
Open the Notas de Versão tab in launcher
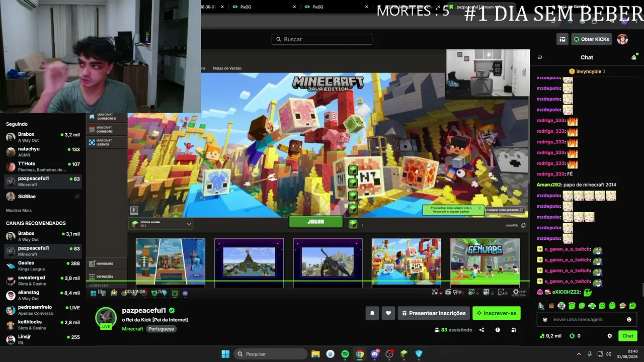coord(227,68)
